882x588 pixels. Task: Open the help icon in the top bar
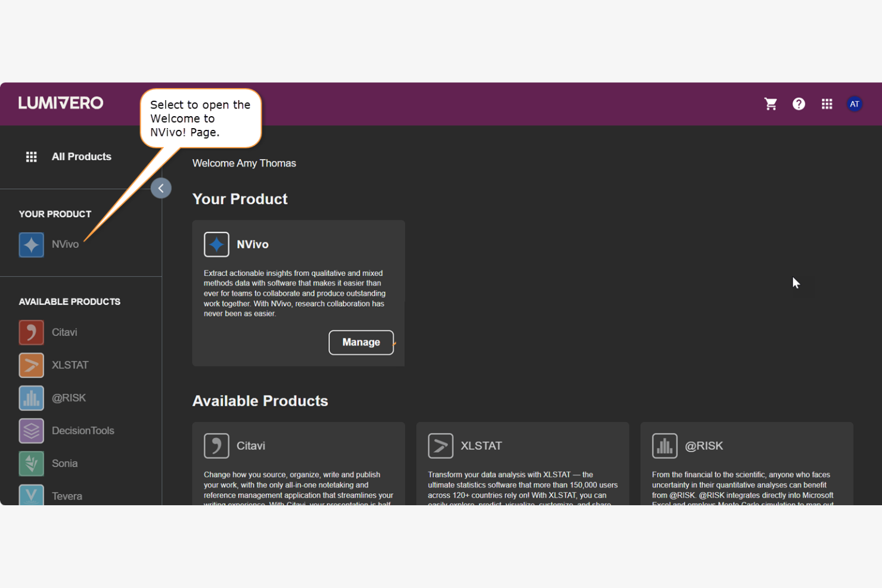[x=799, y=104]
